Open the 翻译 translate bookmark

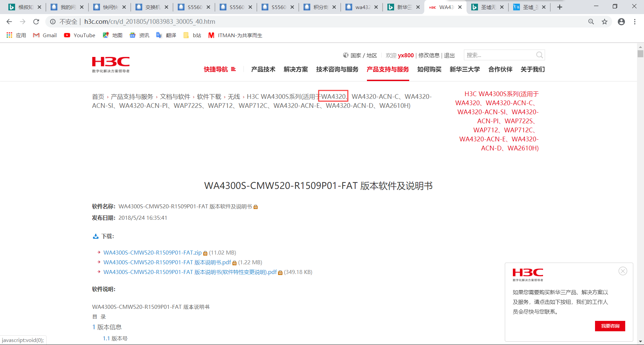(x=166, y=35)
